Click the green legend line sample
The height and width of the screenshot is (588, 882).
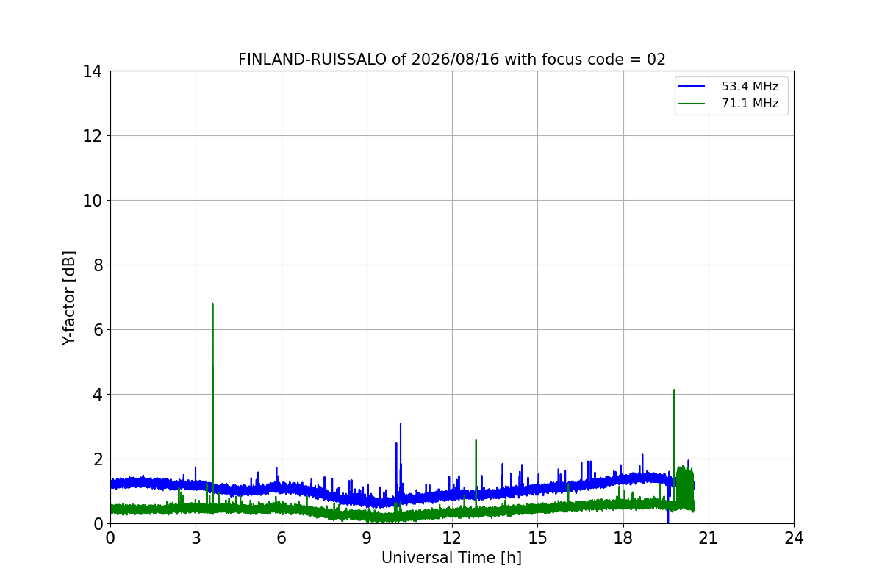click(693, 104)
